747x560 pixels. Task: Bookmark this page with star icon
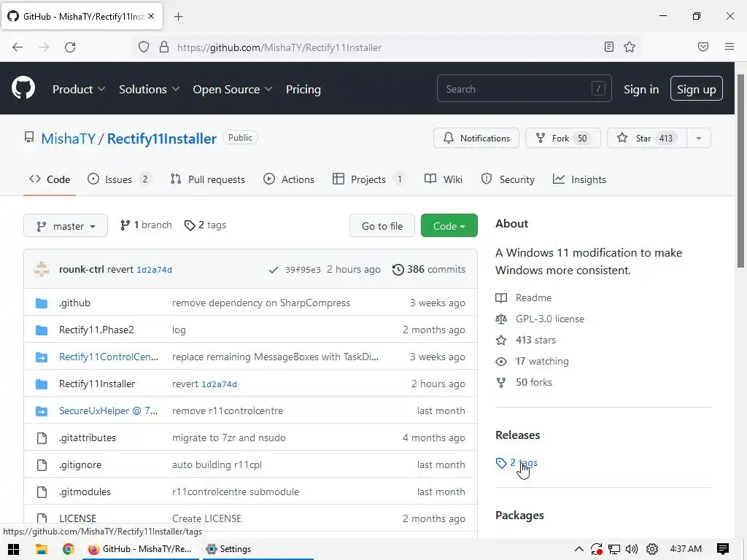tap(630, 47)
